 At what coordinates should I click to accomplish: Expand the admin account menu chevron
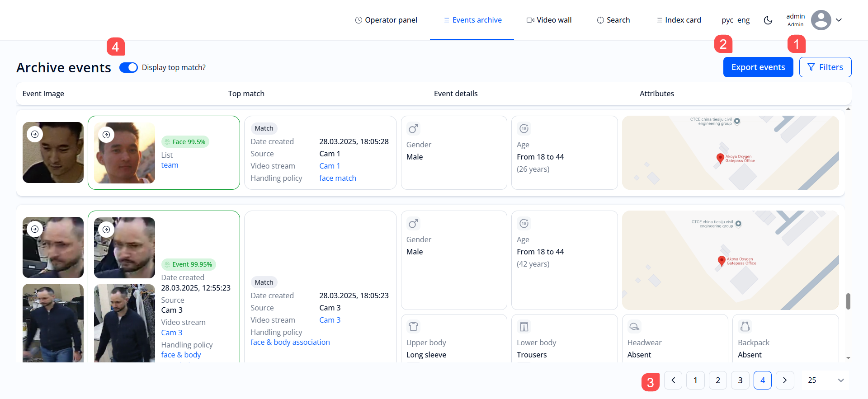point(839,20)
